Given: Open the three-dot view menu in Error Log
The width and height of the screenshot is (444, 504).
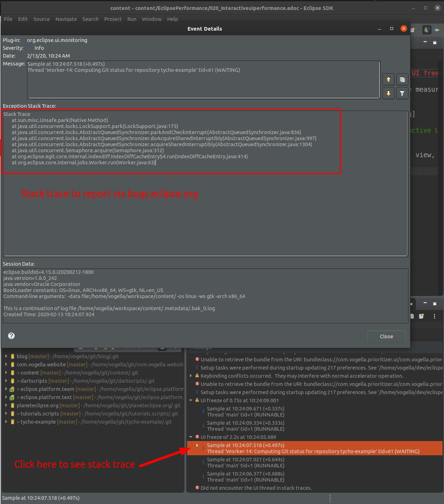Looking at the screenshot, I should click(x=434, y=316).
